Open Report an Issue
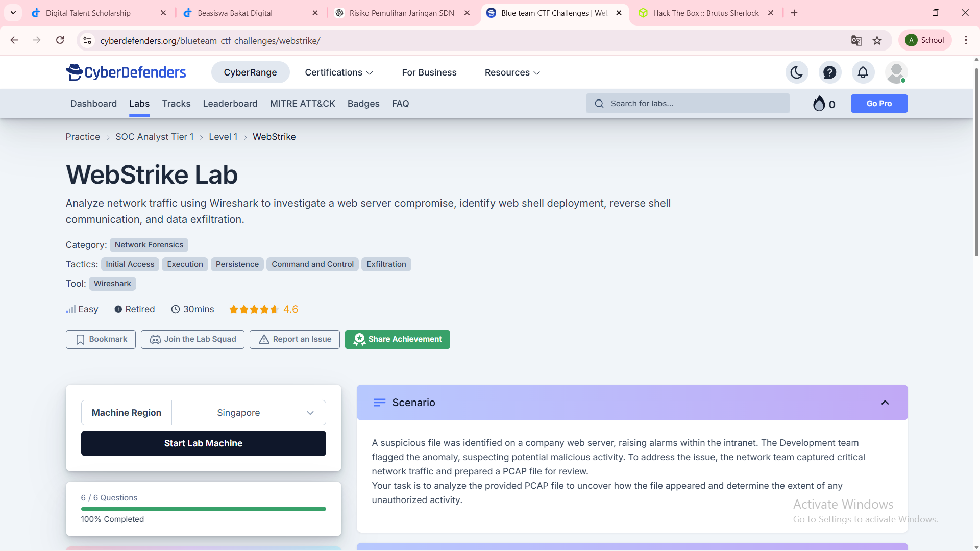The width and height of the screenshot is (980, 551). click(x=295, y=339)
